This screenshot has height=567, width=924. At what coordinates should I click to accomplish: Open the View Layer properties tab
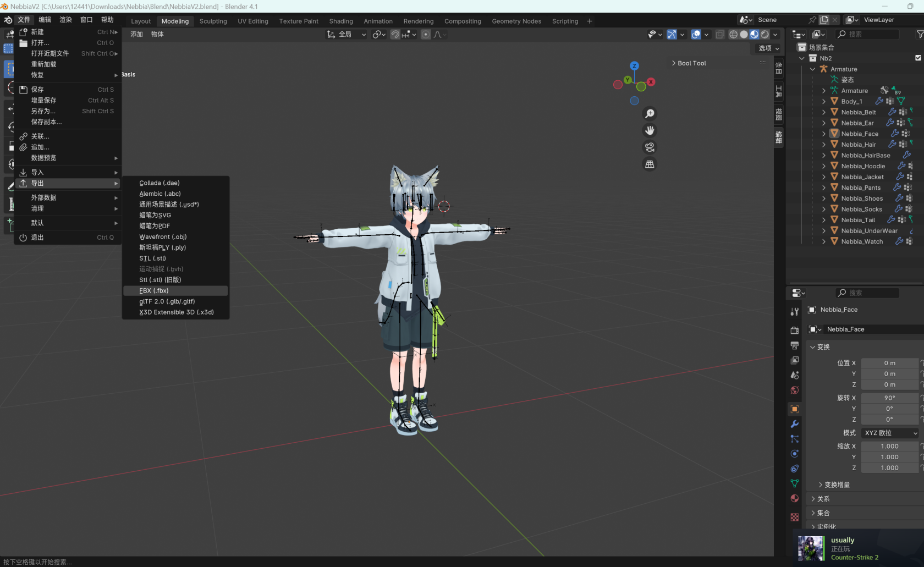(x=795, y=360)
